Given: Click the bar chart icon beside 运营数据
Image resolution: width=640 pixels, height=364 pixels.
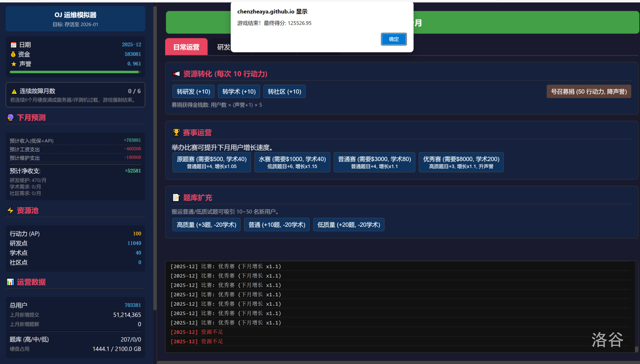Looking at the screenshot, I should click(x=10, y=282).
